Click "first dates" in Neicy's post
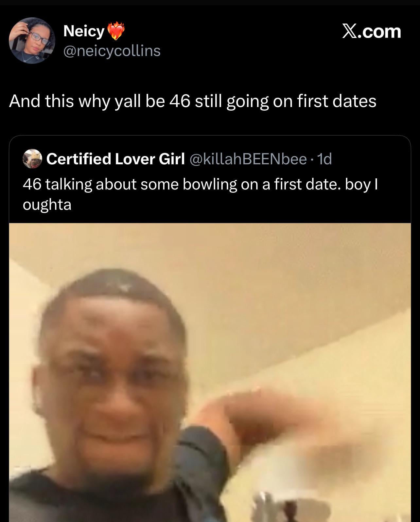This screenshot has height=522, width=420. pos(337,101)
